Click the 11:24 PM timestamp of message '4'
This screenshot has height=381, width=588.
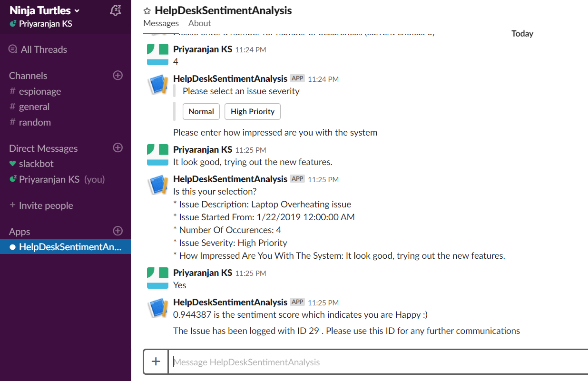tap(251, 50)
